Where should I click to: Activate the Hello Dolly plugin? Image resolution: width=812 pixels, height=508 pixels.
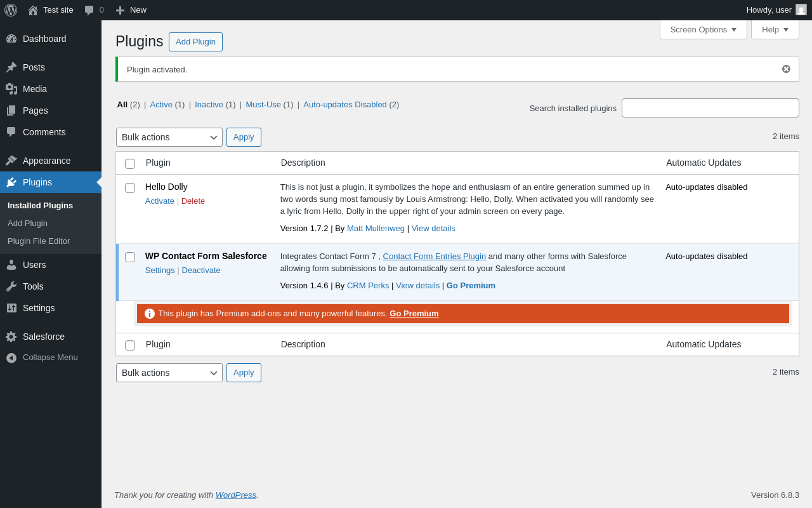(x=160, y=201)
